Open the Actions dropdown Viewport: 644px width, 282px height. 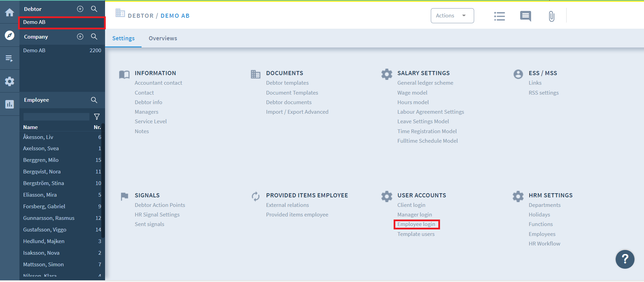pos(452,16)
